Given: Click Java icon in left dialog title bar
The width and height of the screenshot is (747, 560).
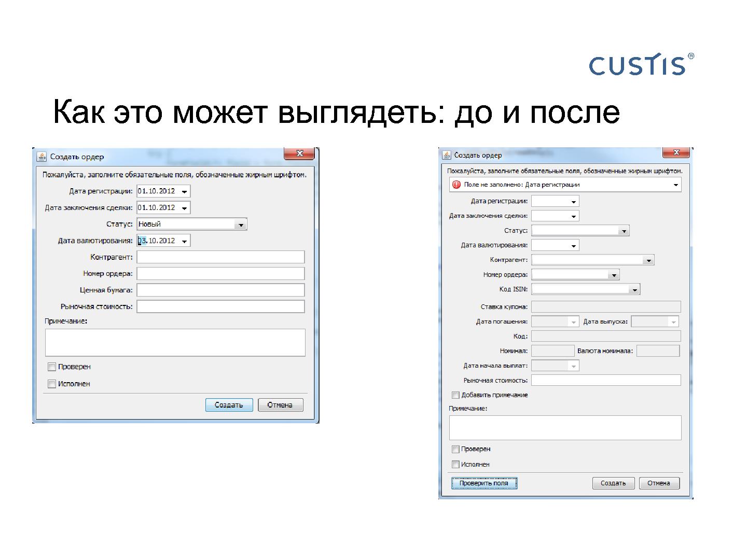Looking at the screenshot, I should click(x=42, y=157).
